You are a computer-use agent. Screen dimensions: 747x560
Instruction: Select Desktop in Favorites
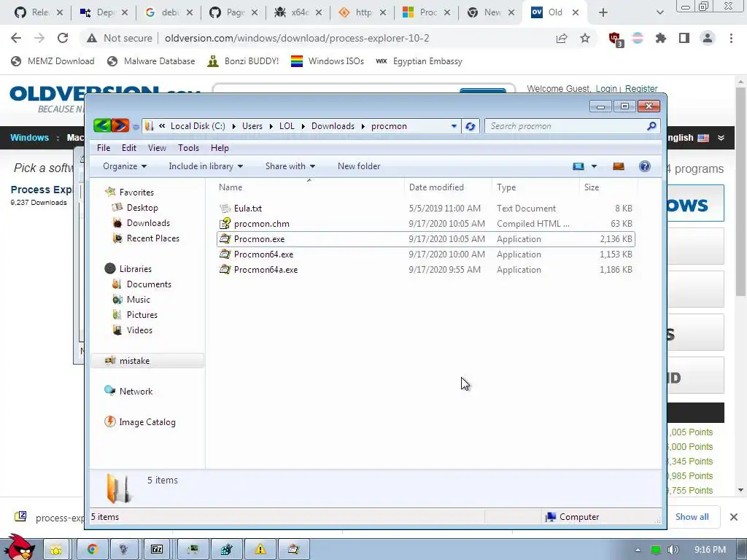tap(142, 208)
